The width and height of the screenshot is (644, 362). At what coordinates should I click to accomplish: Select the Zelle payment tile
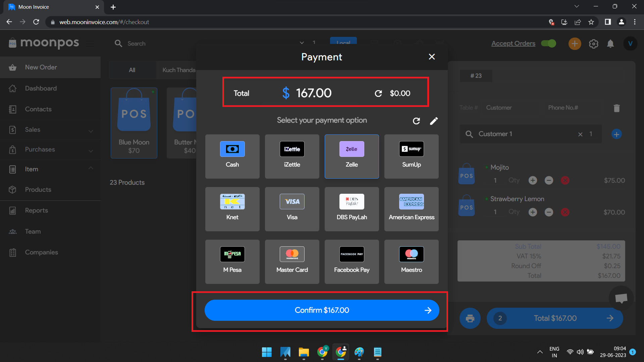point(352,156)
